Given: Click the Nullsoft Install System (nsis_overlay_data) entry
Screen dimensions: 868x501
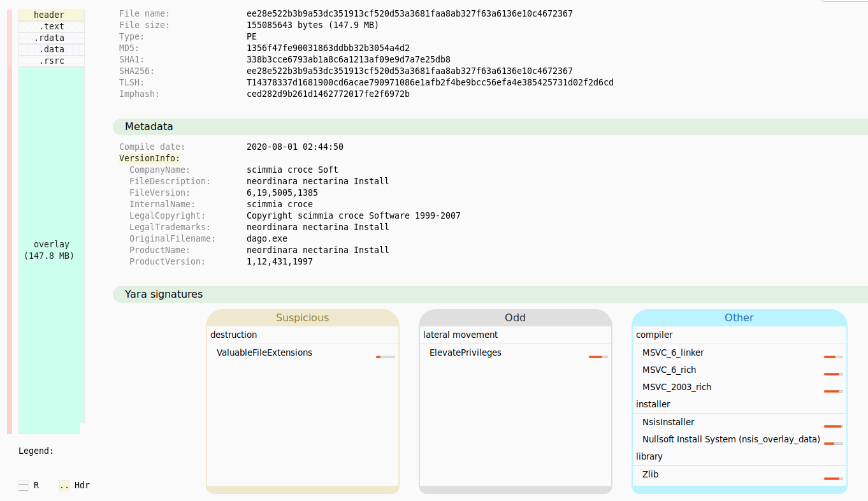Looking at the screenshot, I should 731,439.
